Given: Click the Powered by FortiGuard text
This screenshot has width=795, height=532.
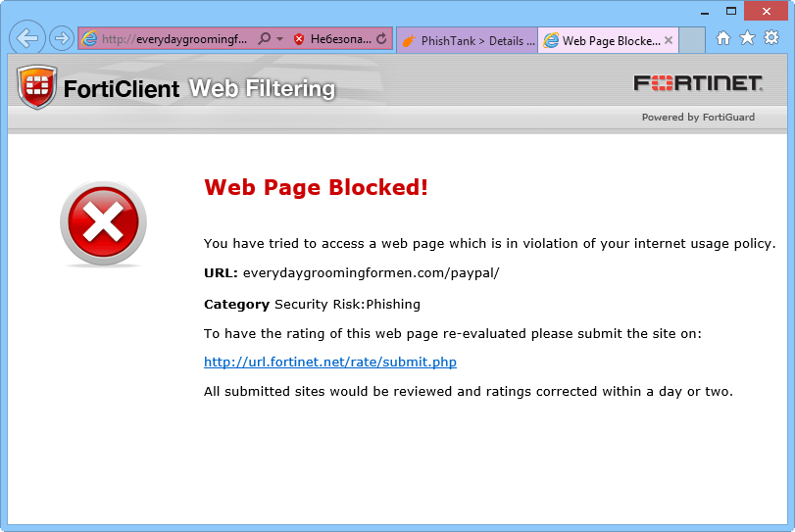Looking at the screenshot, I should point(698,117).
